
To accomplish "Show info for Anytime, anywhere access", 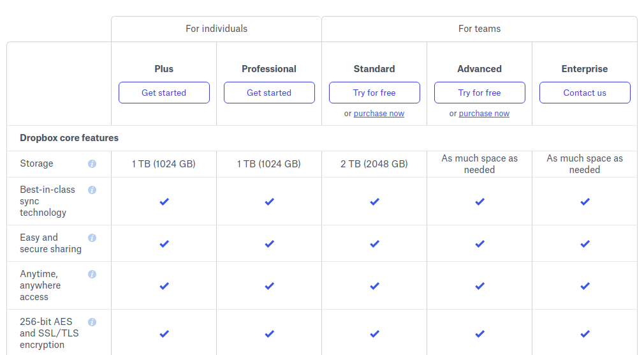I will point(92,274).
